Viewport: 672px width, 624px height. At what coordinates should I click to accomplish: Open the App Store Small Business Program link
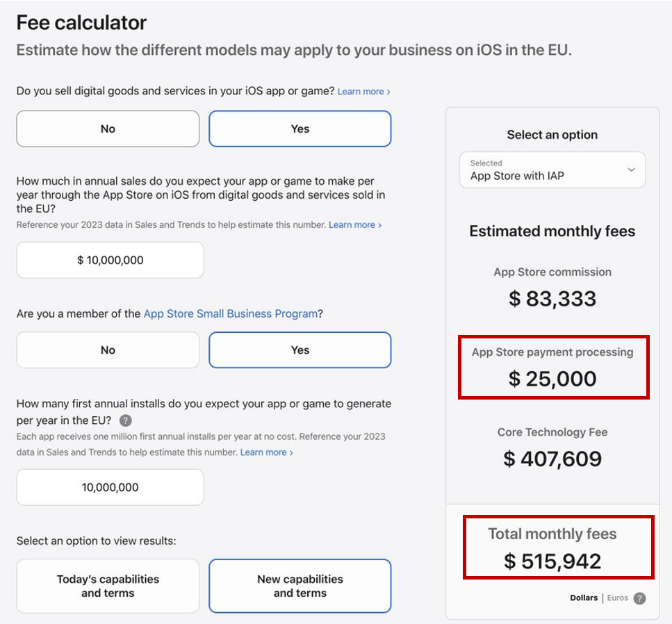point(230,314)
